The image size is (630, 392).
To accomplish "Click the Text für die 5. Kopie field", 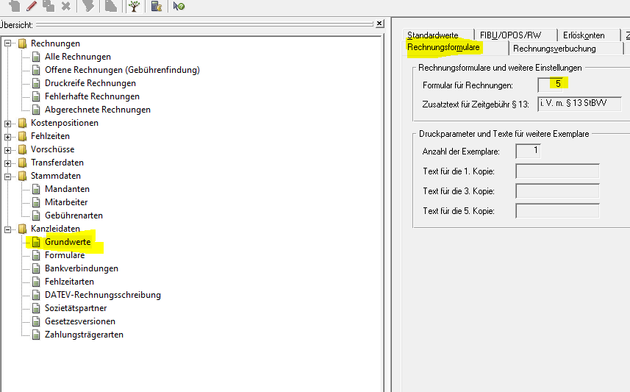I will click(x=558, y=211).
